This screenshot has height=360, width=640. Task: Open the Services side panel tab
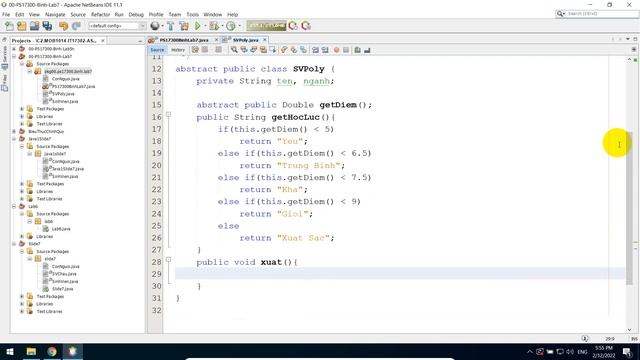pyautogui.click(x=4, y=57)
